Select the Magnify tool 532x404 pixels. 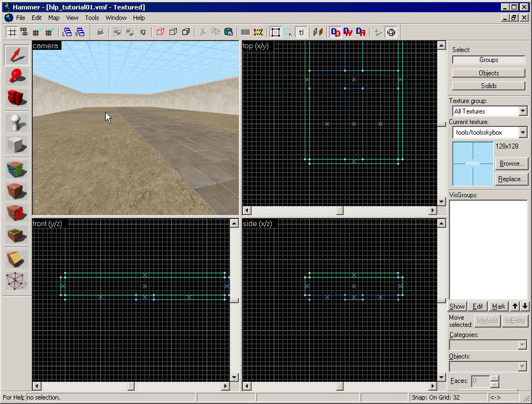coord(17,76)
